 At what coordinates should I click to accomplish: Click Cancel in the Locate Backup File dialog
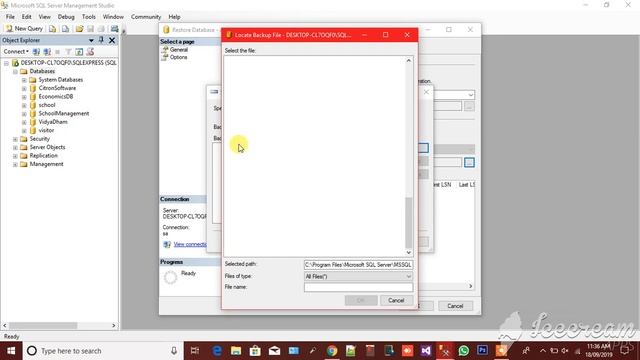coord(396,300)
